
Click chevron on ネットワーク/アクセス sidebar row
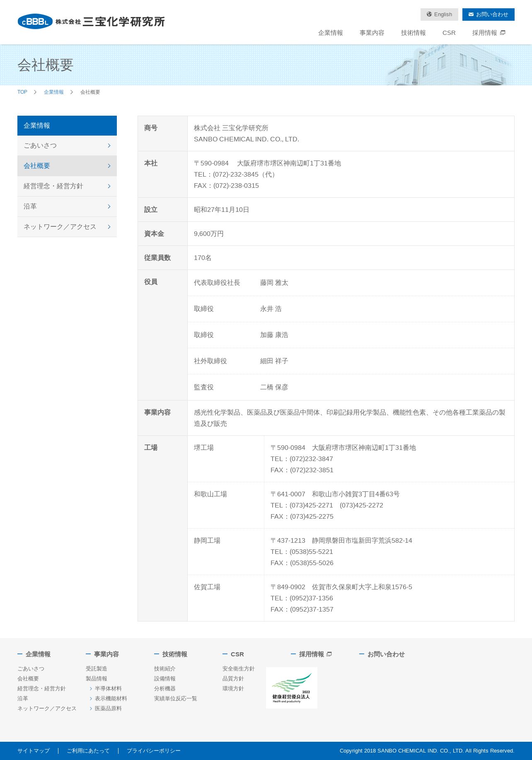click(109, 227)
